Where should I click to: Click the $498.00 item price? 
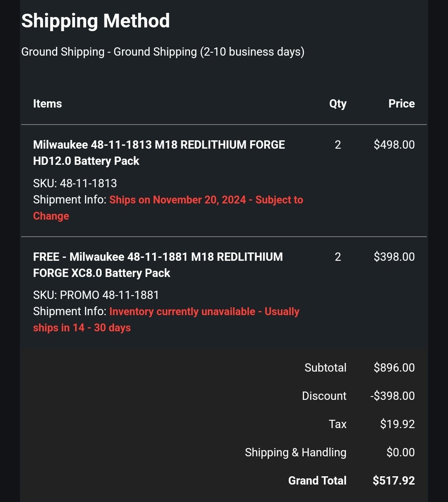pyautogui.click(x=394, y=144)
